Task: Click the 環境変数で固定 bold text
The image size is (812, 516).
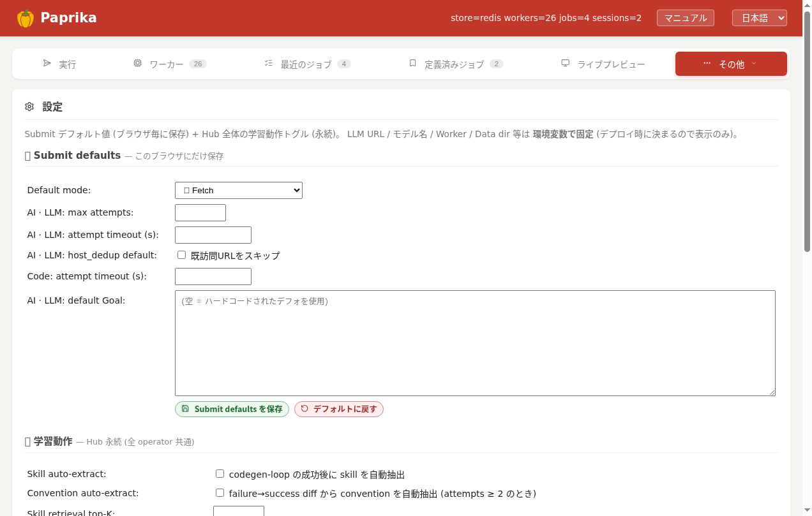Action: coord(563,134)
